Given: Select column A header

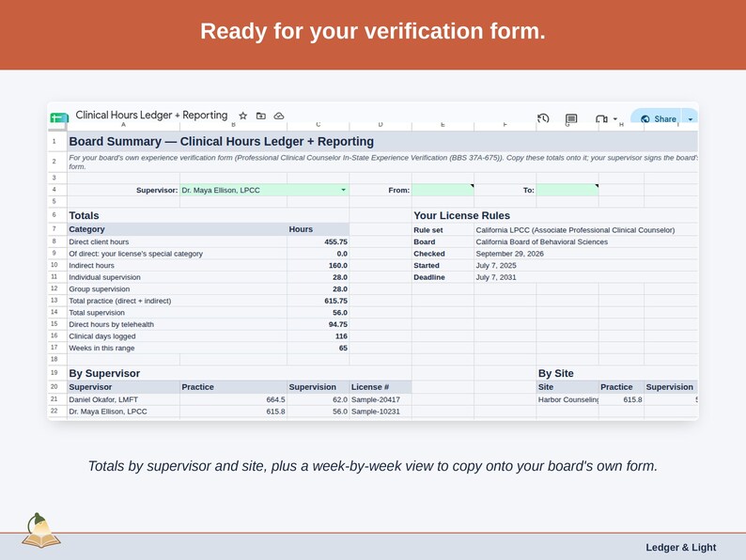Looking at the screenshot, I should click(123, 125).
